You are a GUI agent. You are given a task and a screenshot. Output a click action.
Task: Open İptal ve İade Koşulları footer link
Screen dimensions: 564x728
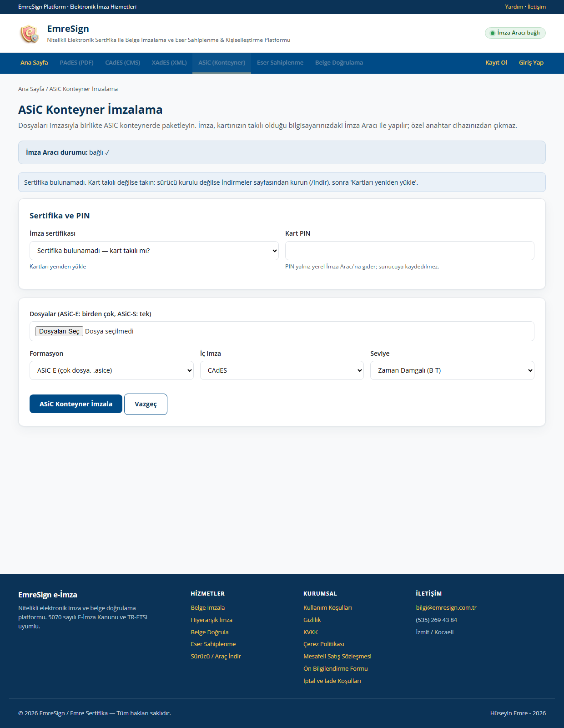pos(332,681)
